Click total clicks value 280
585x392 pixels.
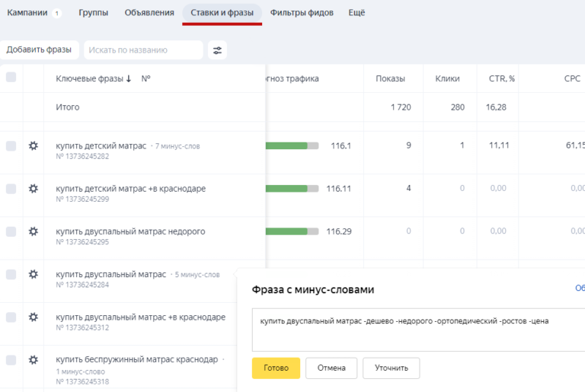pyautogui.click(x=457, y=107)
